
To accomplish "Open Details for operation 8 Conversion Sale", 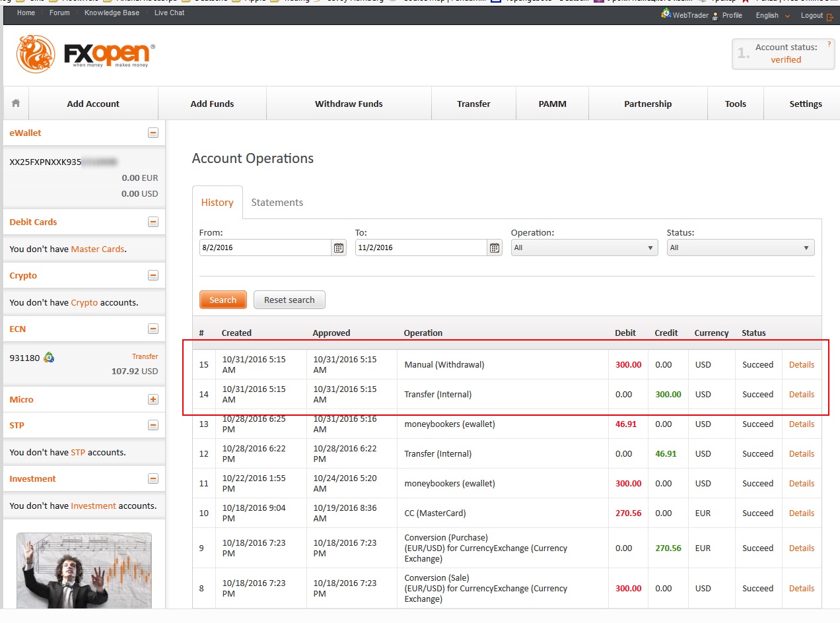I will (x=802, y=588).
